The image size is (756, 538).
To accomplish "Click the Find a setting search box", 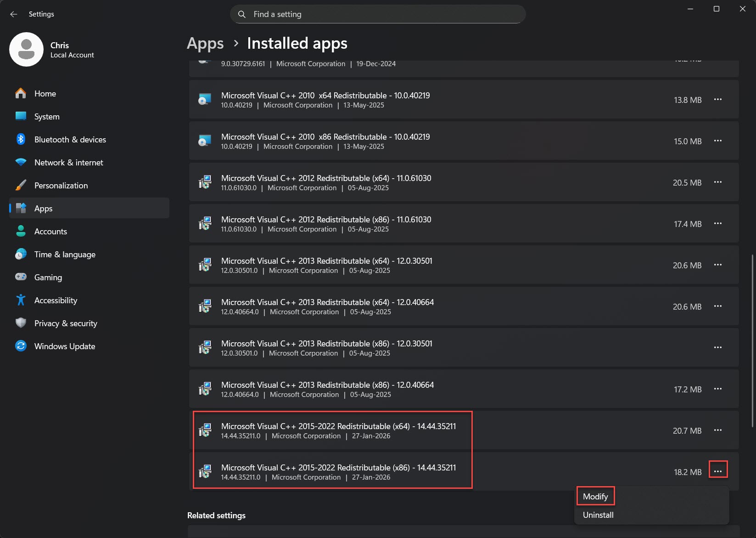I will click(377, 14).
